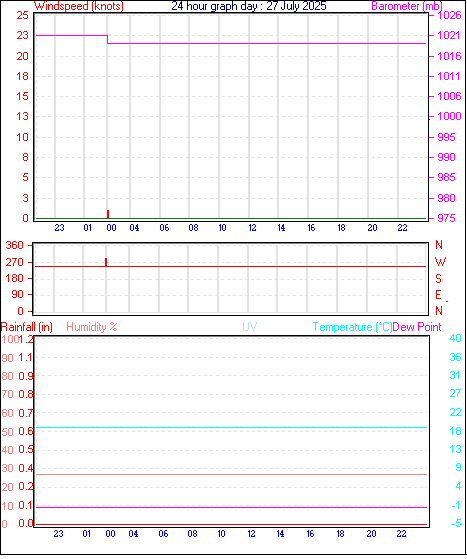This screenshot has width=467, height=559.
Task: Click the 'Windspeed (knots)' axis title
Action: (x=79, y=6)
